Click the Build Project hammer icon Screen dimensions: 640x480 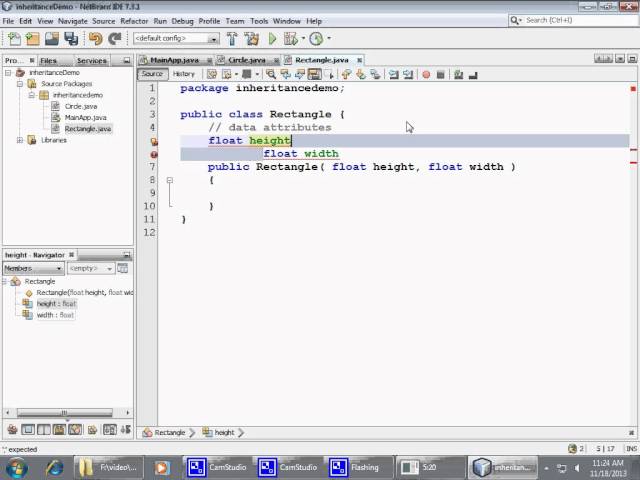[x=232, y=39]
